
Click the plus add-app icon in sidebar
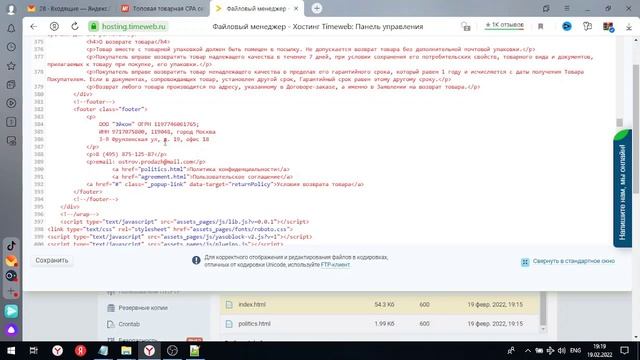point(11,292)
